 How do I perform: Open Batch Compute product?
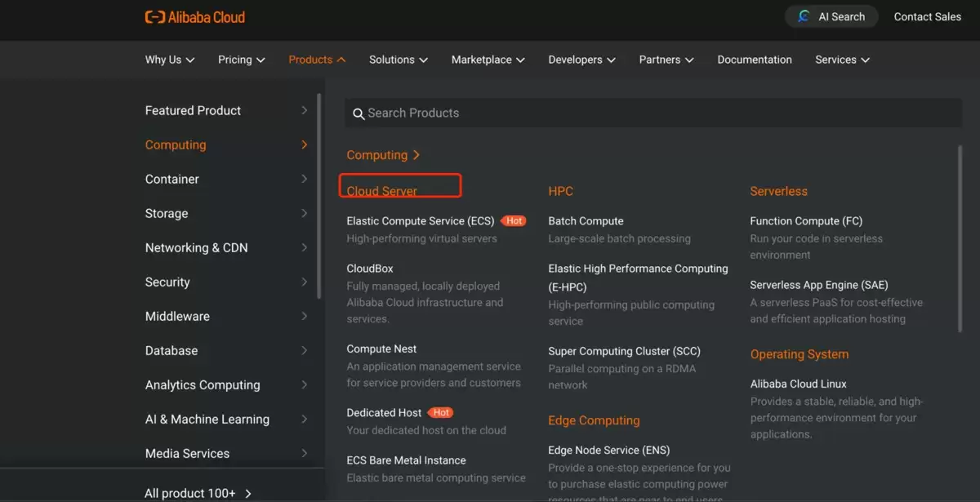pos(586,221)
